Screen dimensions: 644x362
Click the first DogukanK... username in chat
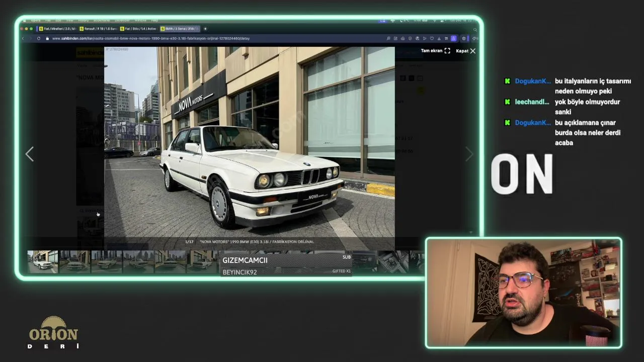[533, 81]
